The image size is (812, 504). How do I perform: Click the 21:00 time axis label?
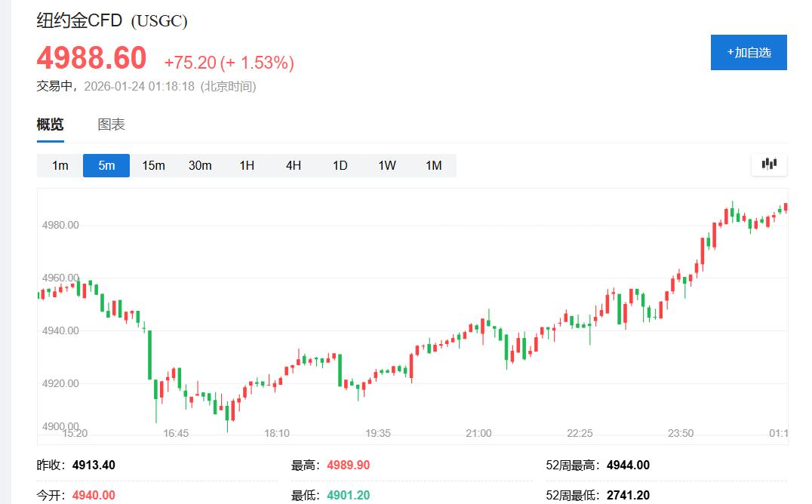tap(478, 433)
